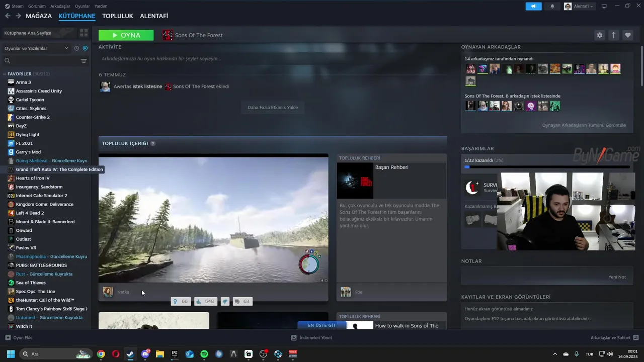Open the Görünüm menu
The width and height of the screenshot is (644, 362).
click(x=37, y=6)
